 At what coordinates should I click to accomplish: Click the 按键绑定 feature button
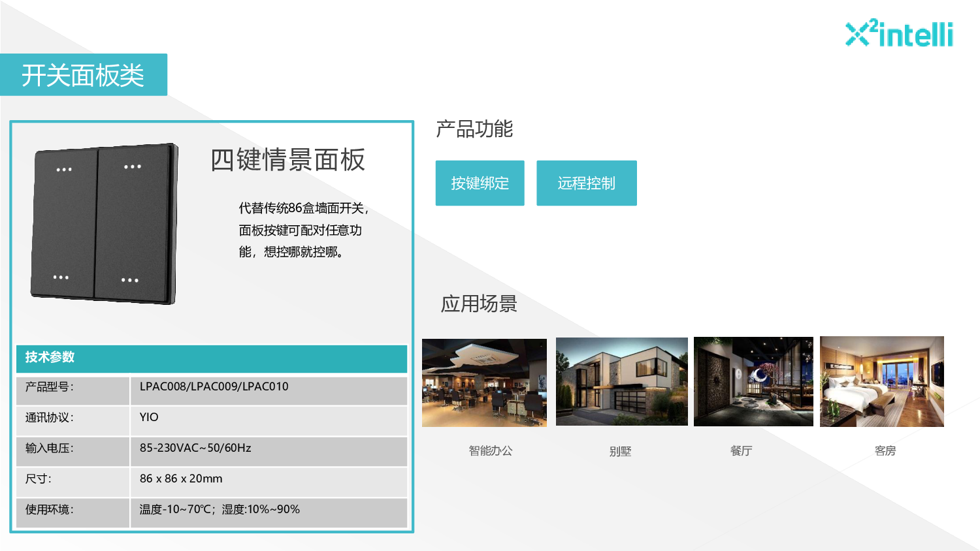click(x=480, y=183)
